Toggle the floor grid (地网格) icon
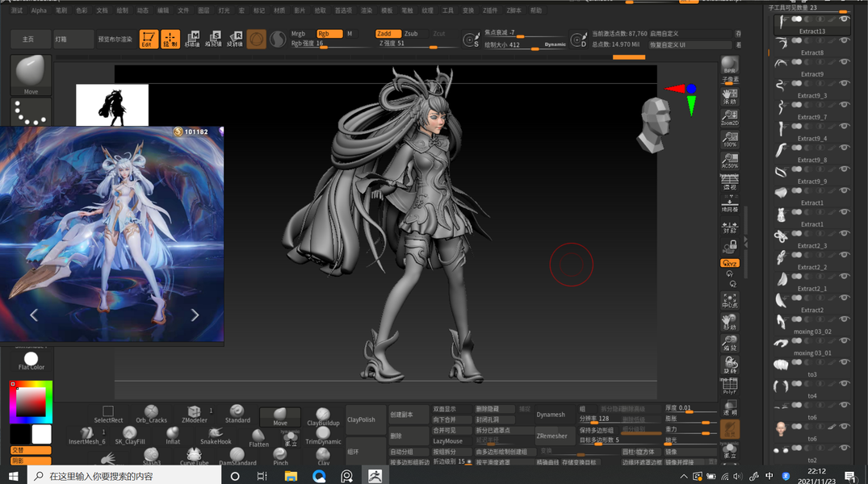The height and width of the screenshot is (484, 868). coord(730,205)
